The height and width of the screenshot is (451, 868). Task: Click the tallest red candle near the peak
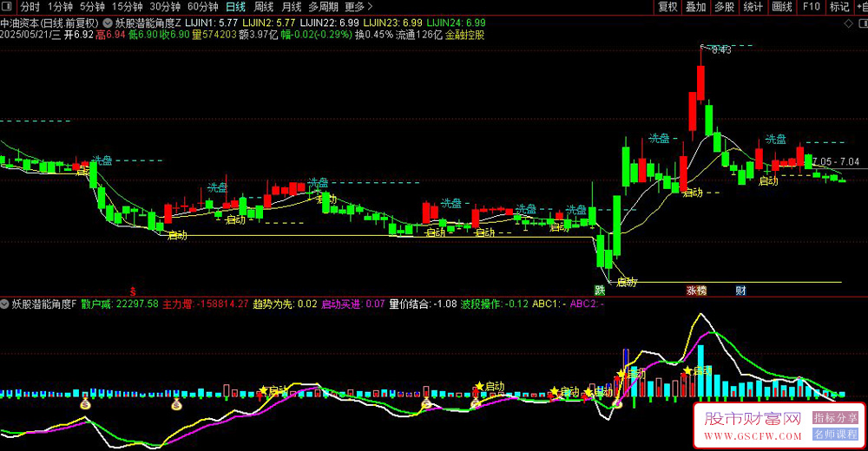700,82
